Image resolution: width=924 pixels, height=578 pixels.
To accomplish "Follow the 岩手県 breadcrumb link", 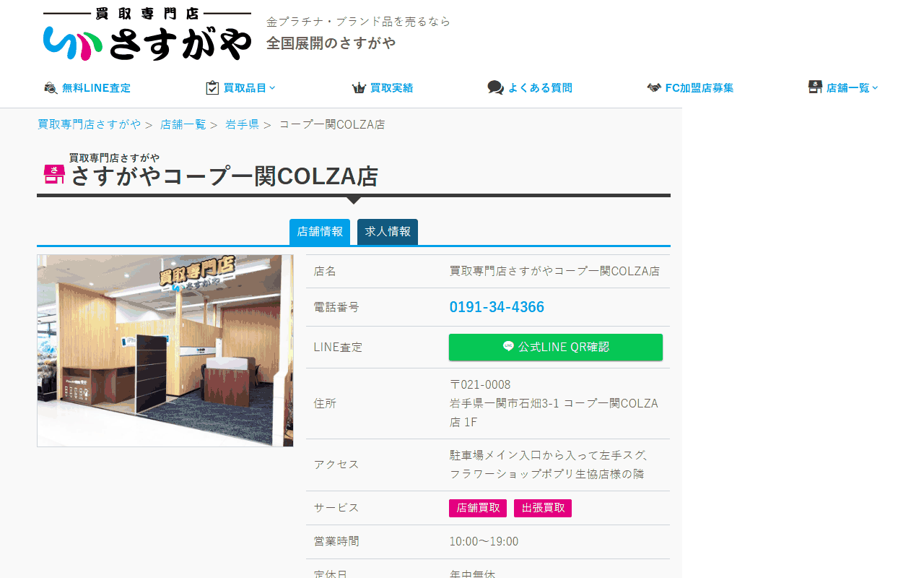I will [x=243, y=124].
